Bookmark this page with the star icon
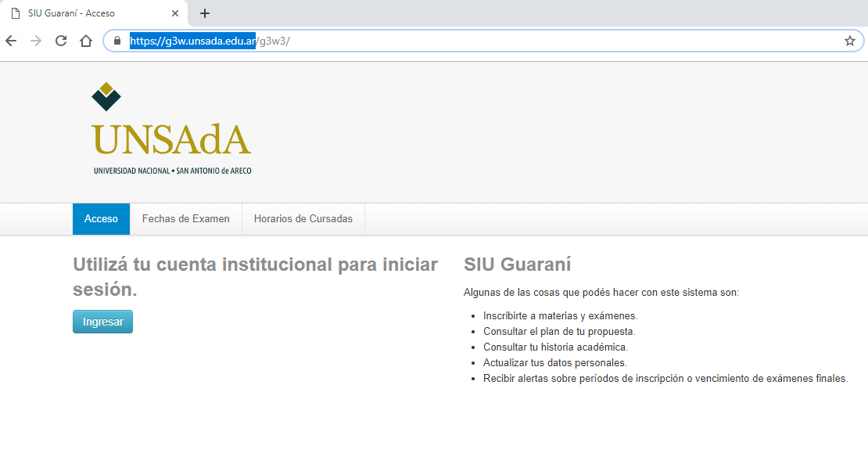 [x=849, y=41]
